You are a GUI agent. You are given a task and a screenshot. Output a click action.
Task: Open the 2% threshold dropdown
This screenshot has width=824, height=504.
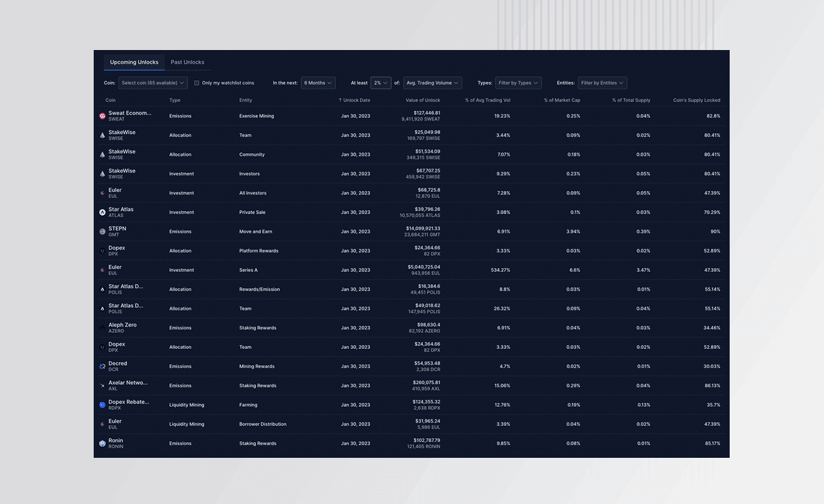click(x=381, y=83)
